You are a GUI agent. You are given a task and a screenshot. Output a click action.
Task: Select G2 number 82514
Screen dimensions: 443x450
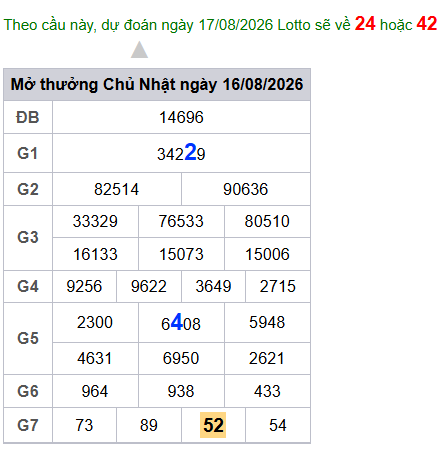click(116, 189)
